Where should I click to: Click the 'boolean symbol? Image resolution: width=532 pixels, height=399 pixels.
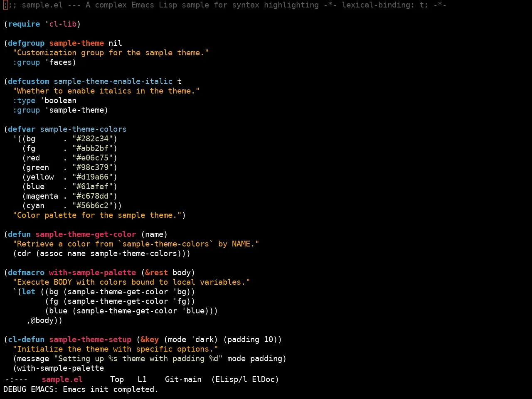58,101
